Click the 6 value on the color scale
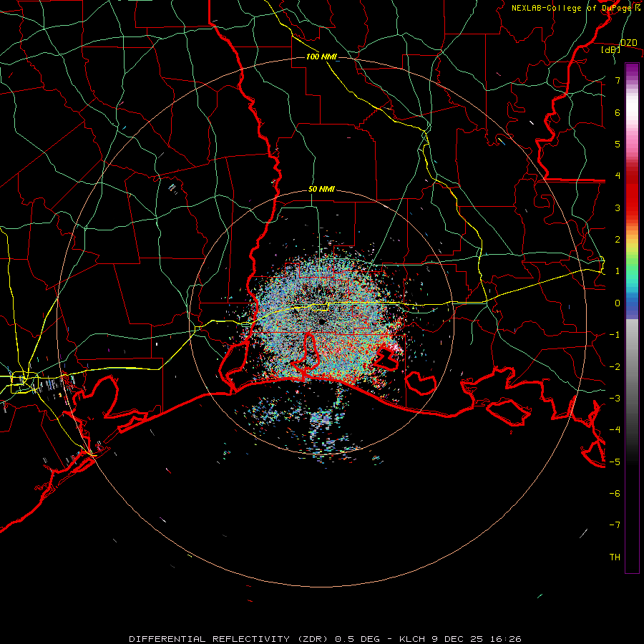This screenshot has height=644, width=644. 618,112
